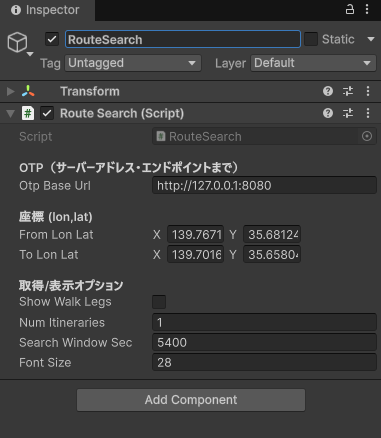This screenshot has height=438, width=381.
Task: Open Transform component presets
Action: click(x=348, y=91)
